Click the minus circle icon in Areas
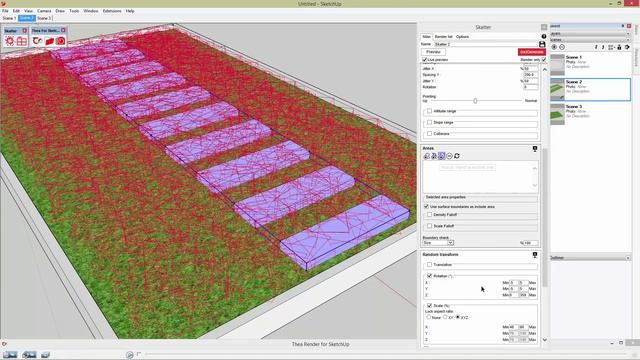The width and height of the screenshot is (640, 360). point(449,156)
